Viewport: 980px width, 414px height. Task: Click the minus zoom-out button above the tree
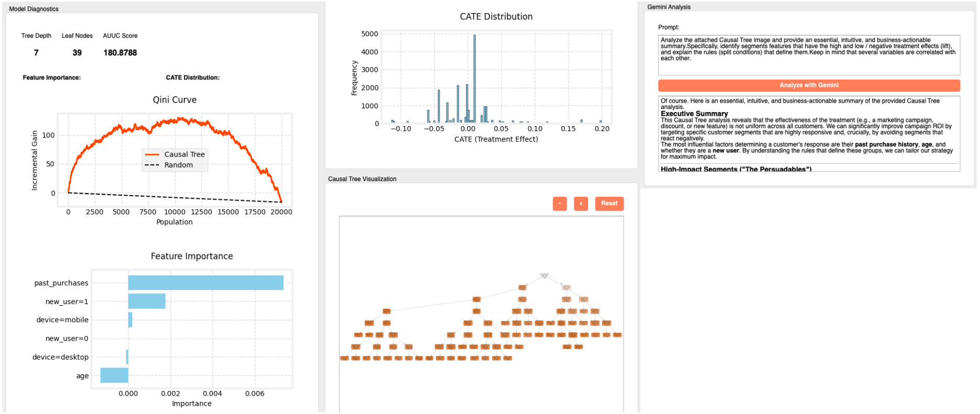560,204
